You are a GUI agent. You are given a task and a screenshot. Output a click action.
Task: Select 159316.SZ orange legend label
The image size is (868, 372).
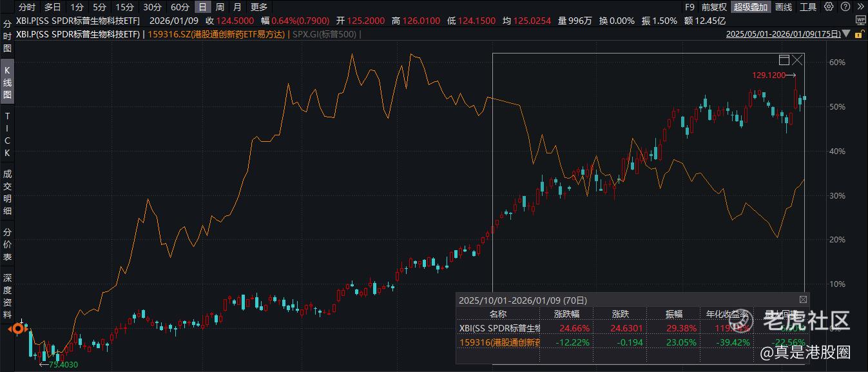coord(216,34)
